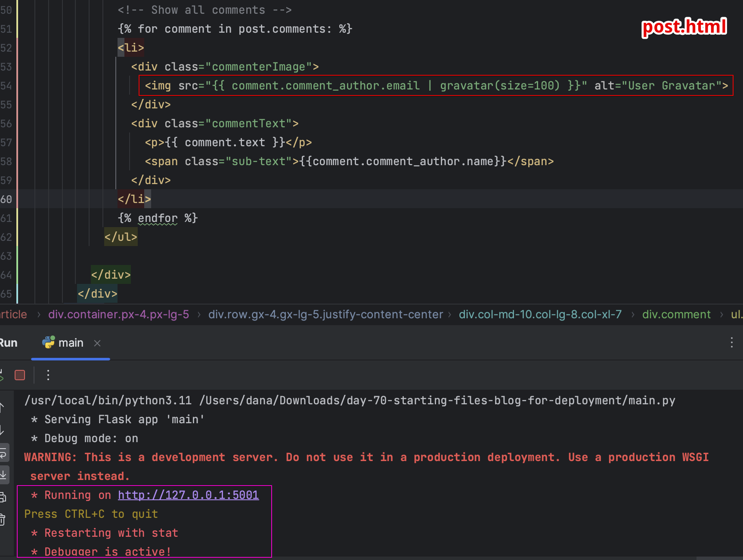Open the http://127.0.0.1:5001 server link
The width and height of the screenshot is (743, 560).
click(x=189, y=495)
